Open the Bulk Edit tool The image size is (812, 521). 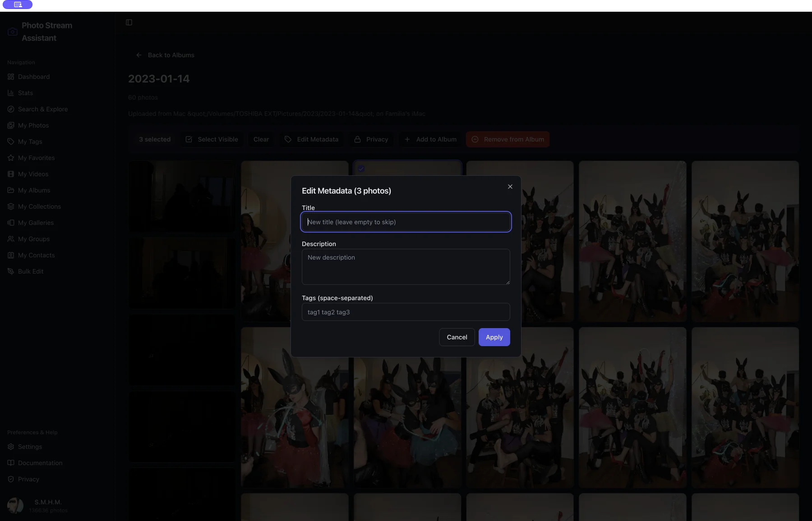pyautogui.click(x=30, y=271)
